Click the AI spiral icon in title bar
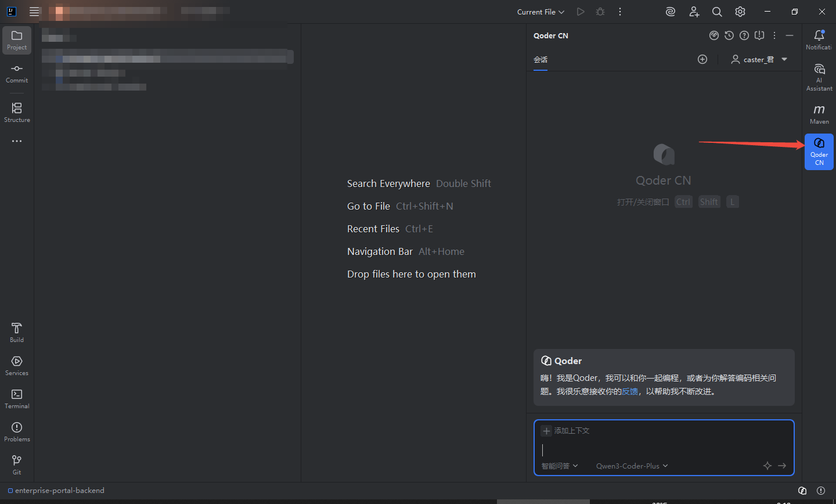 pos(671,12)
